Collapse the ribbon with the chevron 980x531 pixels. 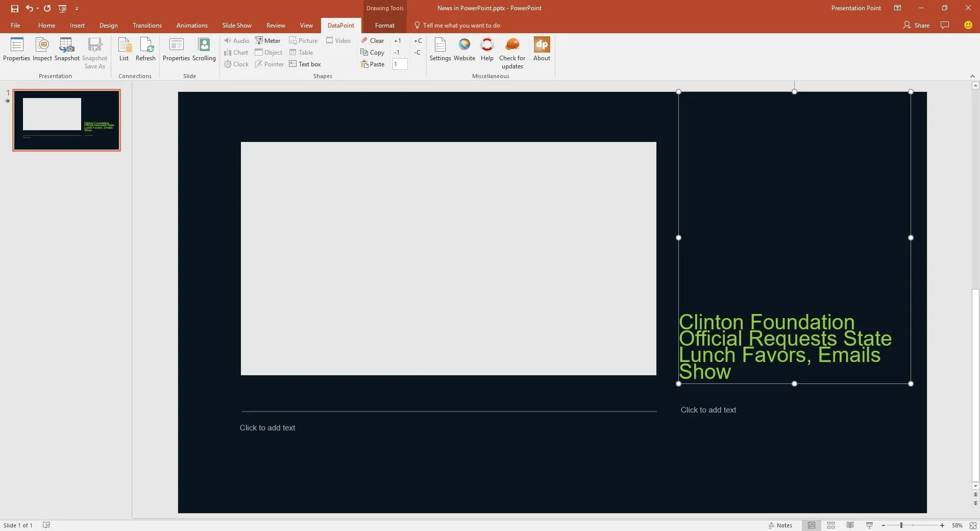click(973, 76)
